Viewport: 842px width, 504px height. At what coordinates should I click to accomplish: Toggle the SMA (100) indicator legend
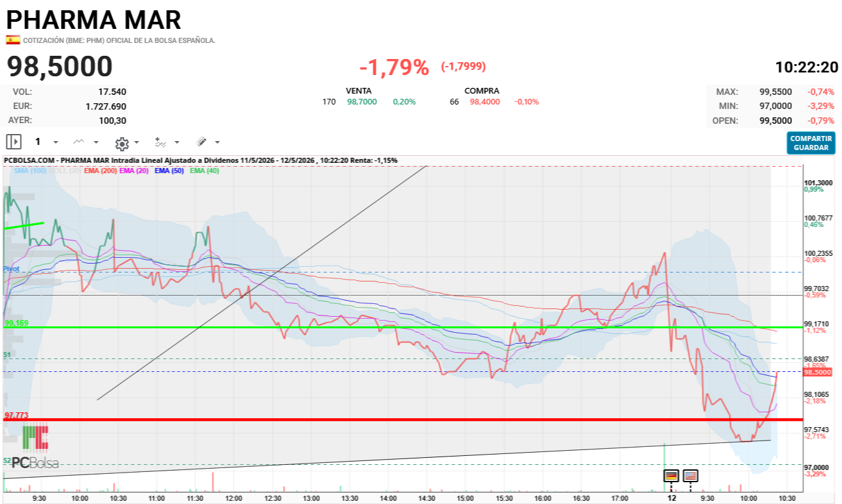click(x=30, y=171)
